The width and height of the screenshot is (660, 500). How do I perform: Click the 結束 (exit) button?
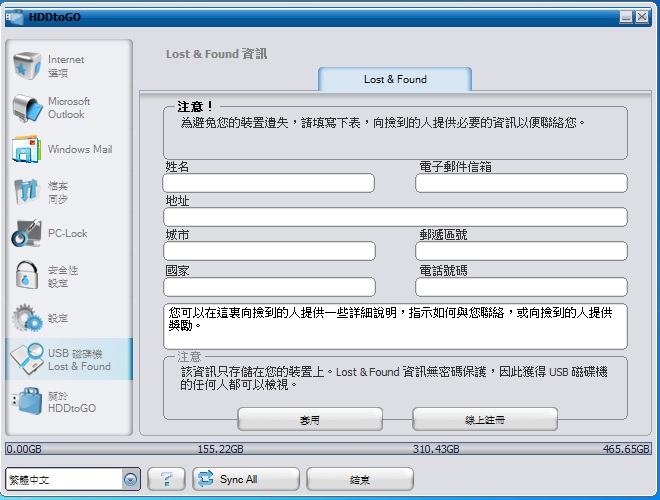click(360, 479)
